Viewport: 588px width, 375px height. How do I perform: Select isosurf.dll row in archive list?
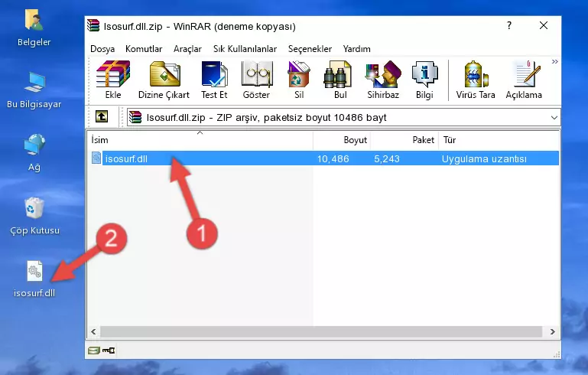[x=325, y=158]
